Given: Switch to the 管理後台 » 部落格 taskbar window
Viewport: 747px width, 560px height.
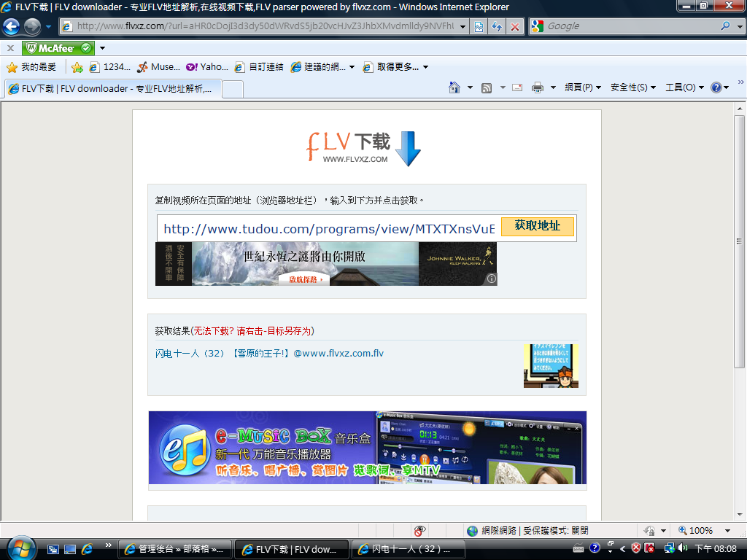Looking at the screenshot, I should tap(174, 549).
